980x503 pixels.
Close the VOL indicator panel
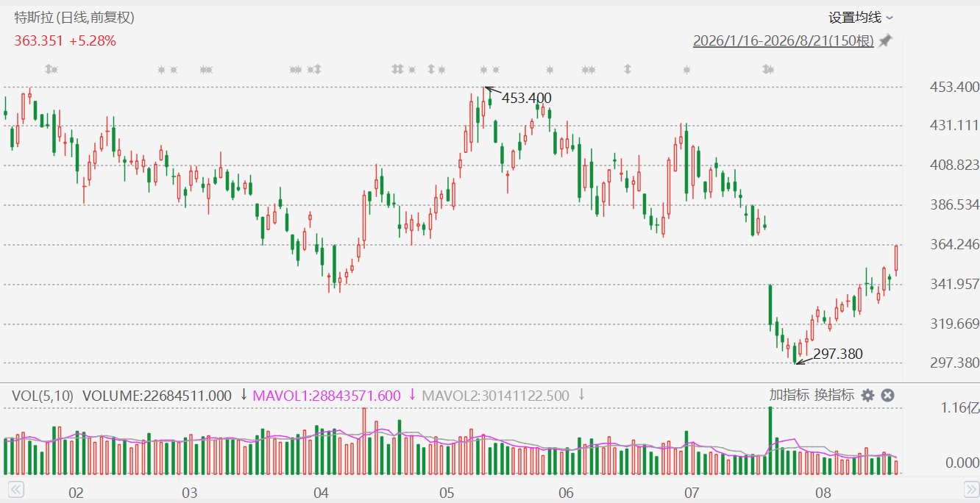tap(888, 395)
